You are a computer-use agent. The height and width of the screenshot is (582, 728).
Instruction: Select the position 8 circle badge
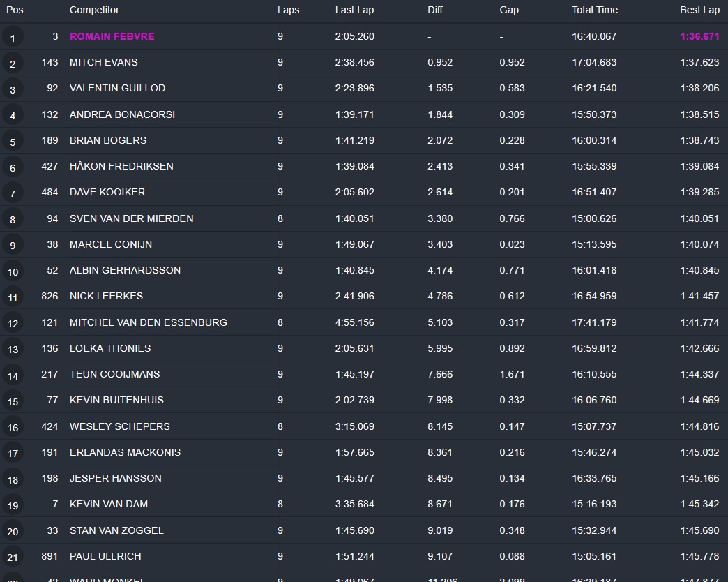click(x=13, y=219)
